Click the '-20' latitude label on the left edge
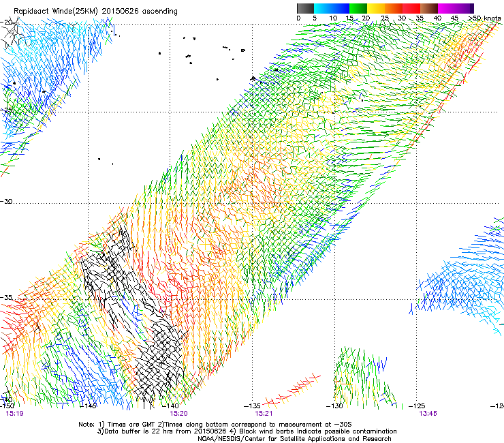 click(x=6, y=22)
